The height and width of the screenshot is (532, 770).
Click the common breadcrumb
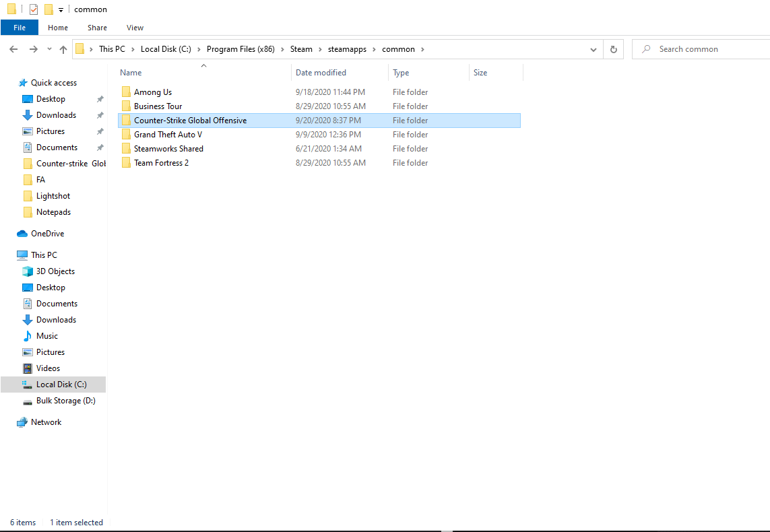pos(398,49)
